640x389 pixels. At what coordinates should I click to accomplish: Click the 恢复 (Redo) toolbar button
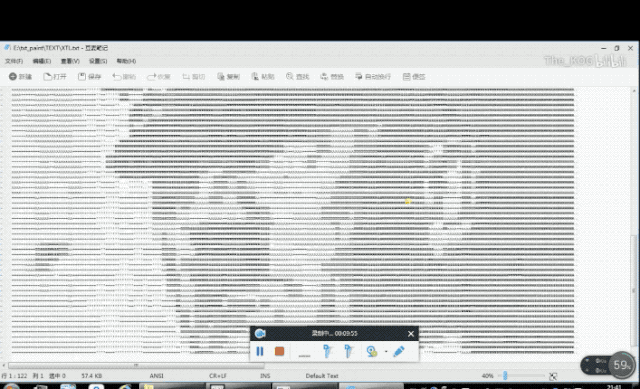(x=159, y=76)
